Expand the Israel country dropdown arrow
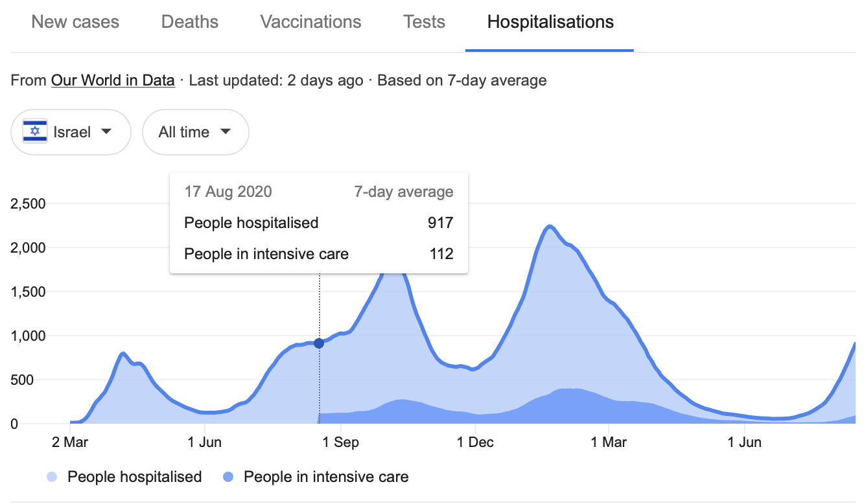The height and width of the screenshot is (504, 866). pos(107,132)
